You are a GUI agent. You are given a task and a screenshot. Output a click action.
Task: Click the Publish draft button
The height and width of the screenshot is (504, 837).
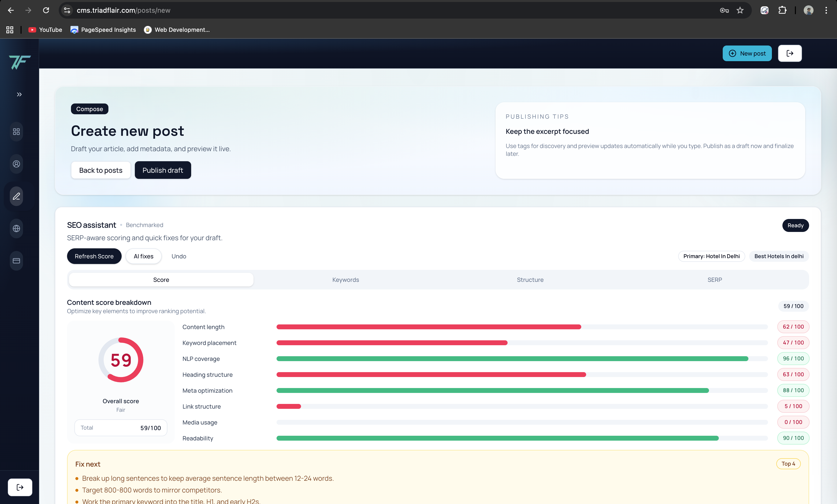click(x=163, y=170)
